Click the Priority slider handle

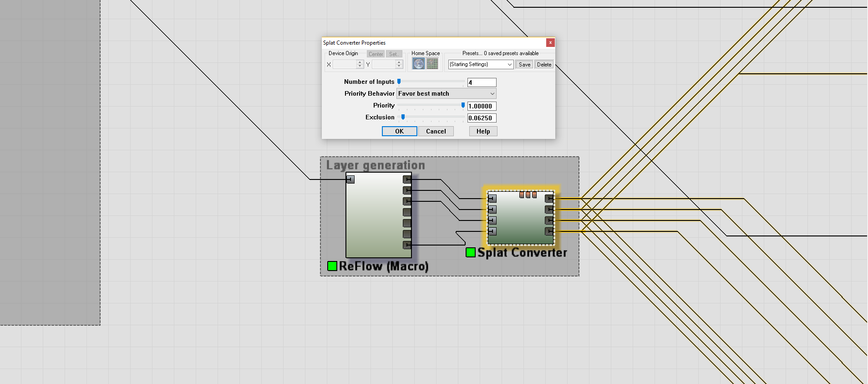click(x=463, y=105)
